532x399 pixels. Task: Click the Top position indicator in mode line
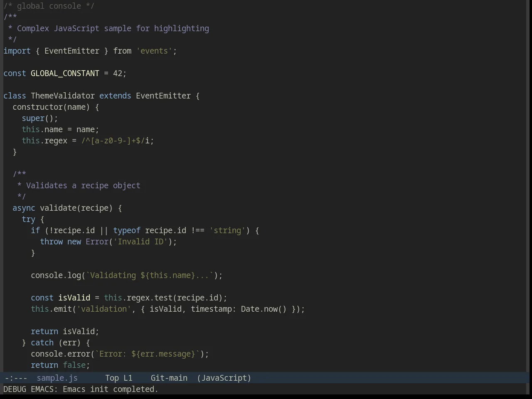click(x=112, y=378)
